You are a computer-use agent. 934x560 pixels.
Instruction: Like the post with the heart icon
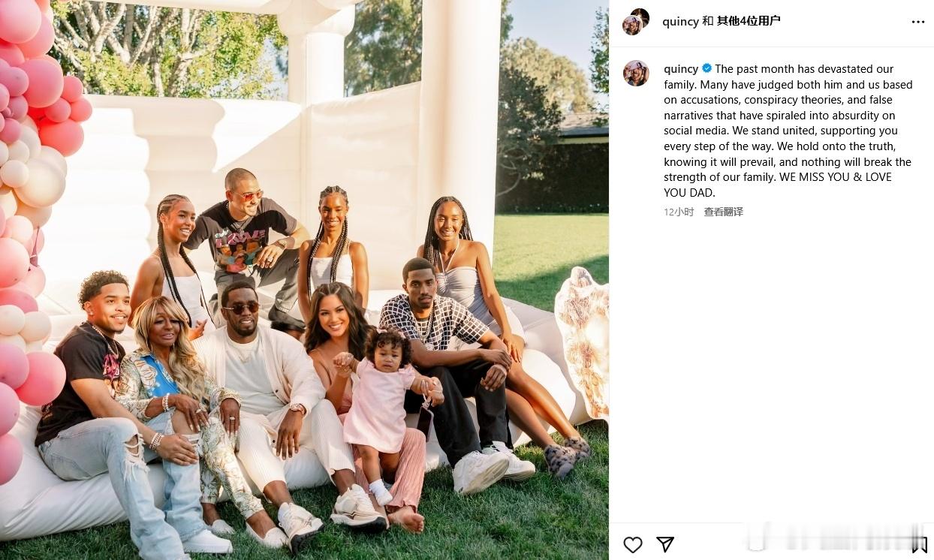pyautogui.click(x=633, y=544)
